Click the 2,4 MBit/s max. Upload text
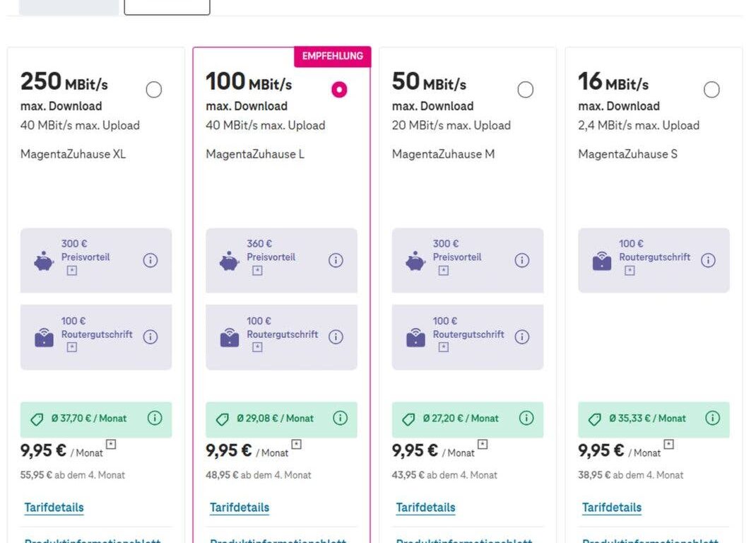 [x=639, y=125]
